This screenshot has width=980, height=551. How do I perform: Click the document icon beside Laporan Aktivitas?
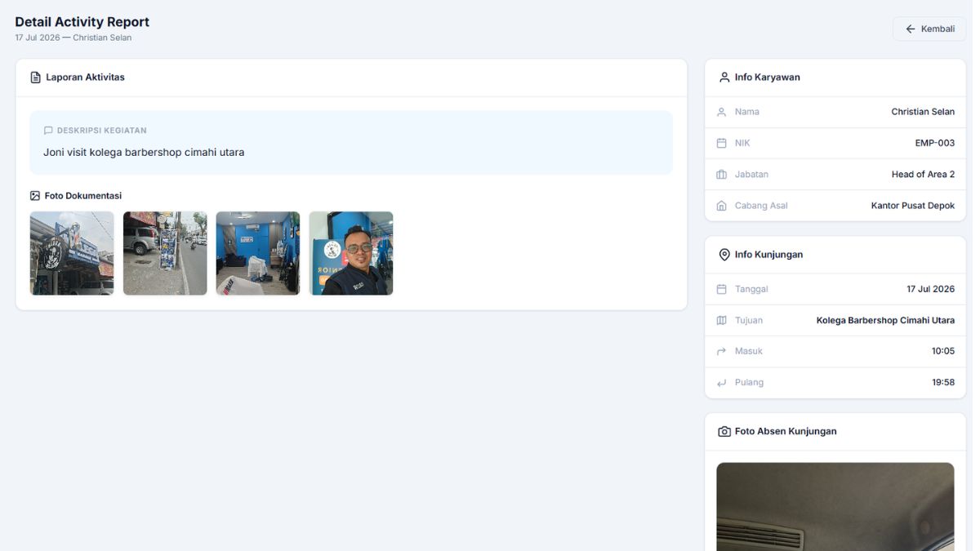[35, 78]
